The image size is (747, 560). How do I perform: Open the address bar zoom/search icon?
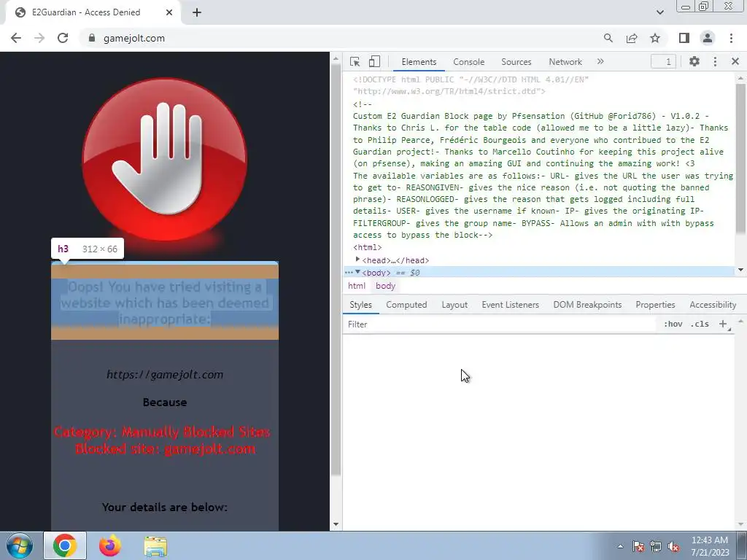[608, 38]
